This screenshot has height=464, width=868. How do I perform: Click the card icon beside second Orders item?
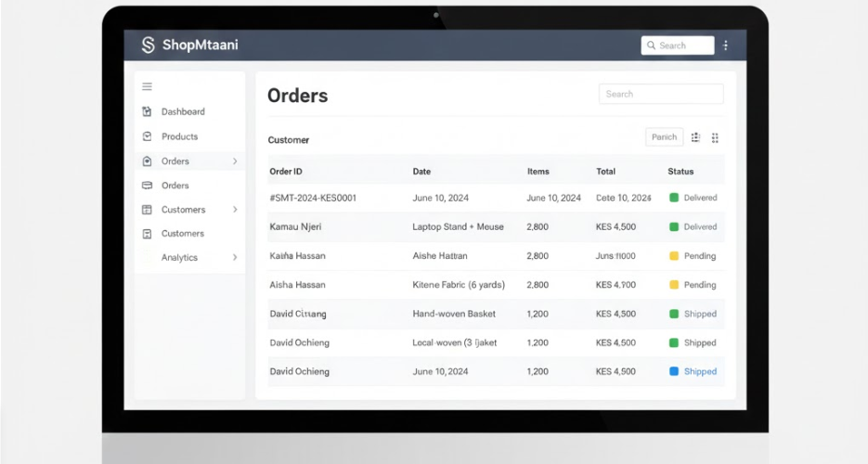coord(147,186)
